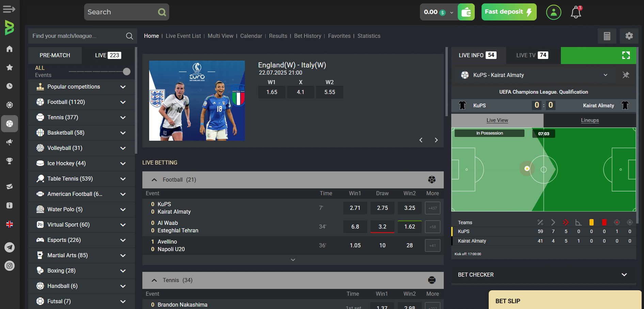Click the Fast deposit button
Viewport: 644px width, 309px height.
(509, 12)
